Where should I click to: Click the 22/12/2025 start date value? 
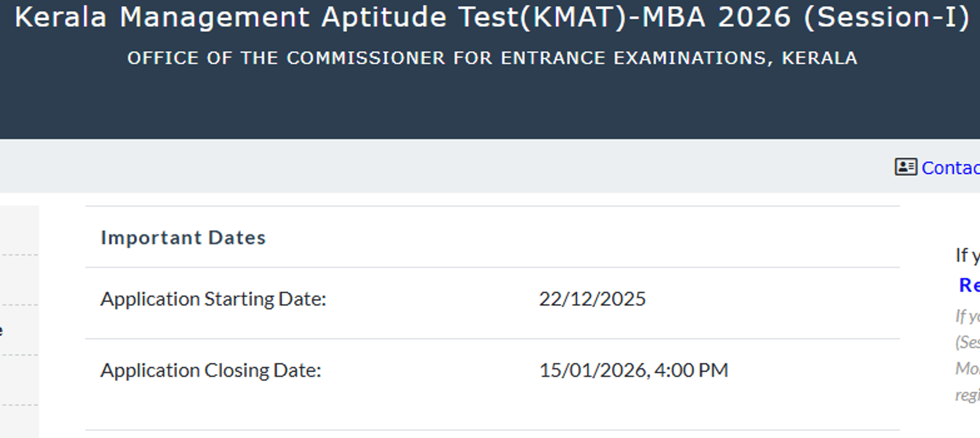click(592, 299)
